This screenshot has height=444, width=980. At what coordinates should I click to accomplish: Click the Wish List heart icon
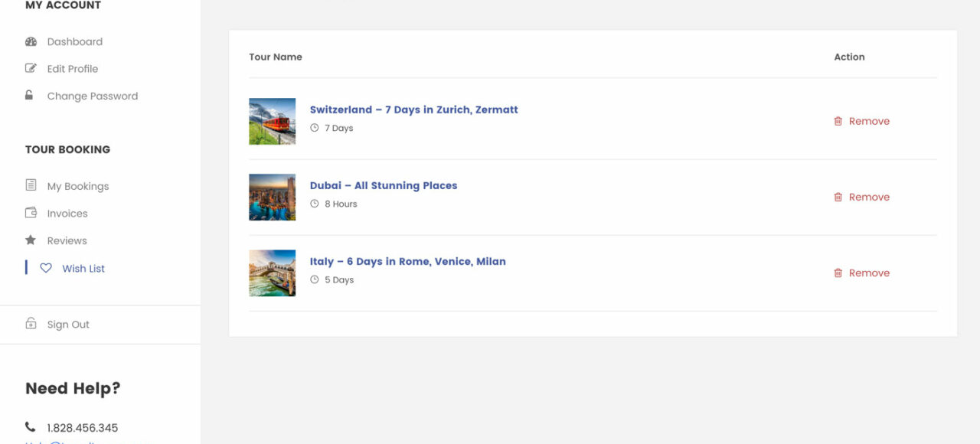pos(46,269)
